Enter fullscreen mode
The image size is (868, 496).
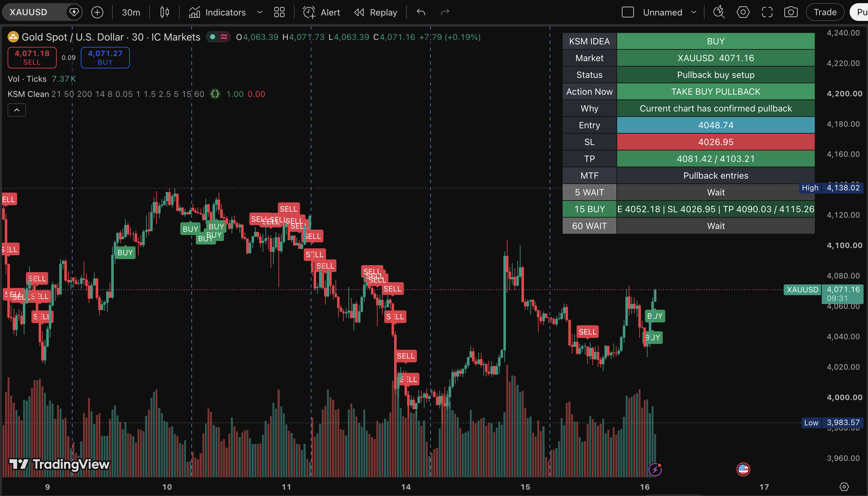767,12
